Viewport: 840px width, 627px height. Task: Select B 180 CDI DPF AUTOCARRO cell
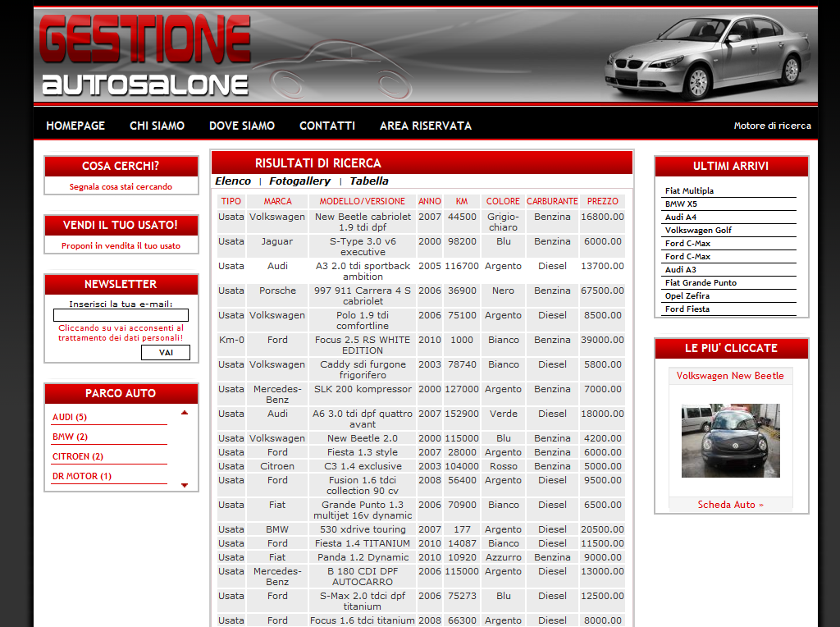pyautogui.click(x=363, y=577)
